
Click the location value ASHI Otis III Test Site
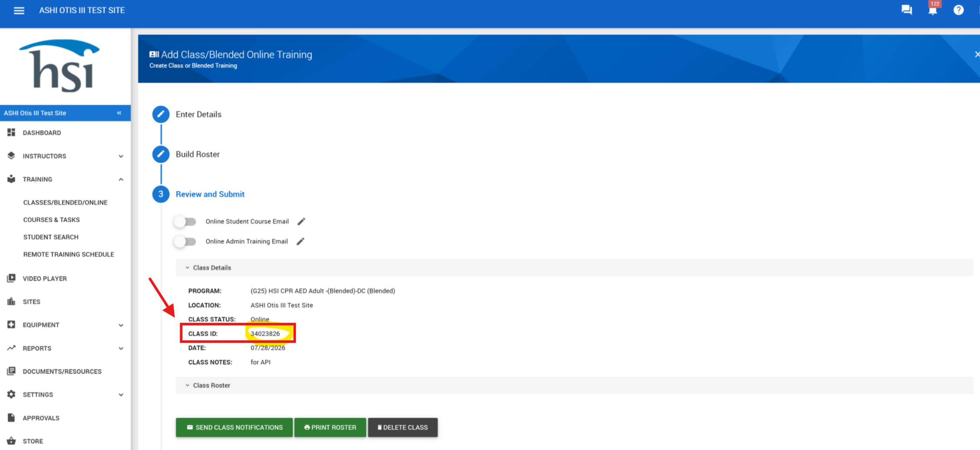coord(282,305)
